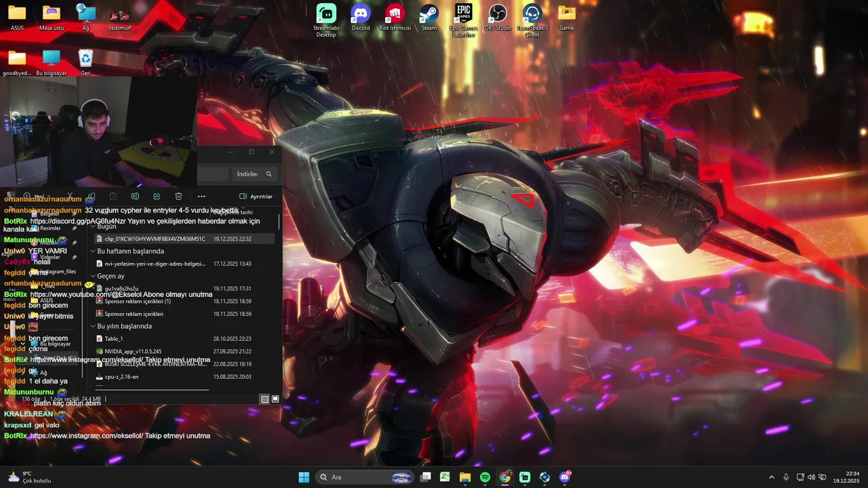Click the microphone icon in system tray
868x488 pixels.
tap(786, 477)
